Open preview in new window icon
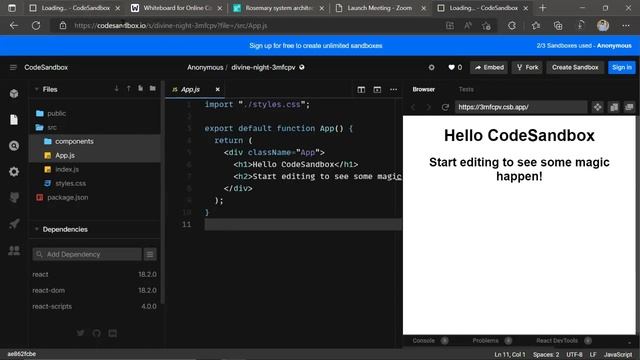 coord(629,107)
